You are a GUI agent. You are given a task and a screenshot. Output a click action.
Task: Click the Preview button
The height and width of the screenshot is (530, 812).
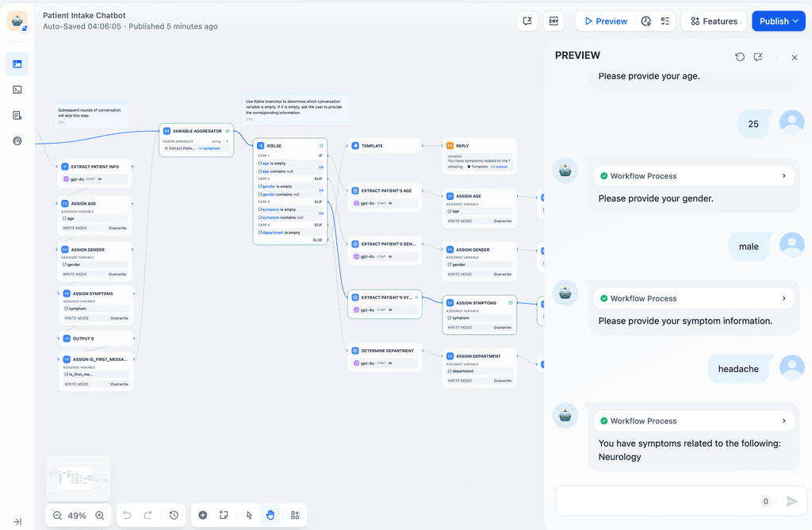(x=604, y=21)
